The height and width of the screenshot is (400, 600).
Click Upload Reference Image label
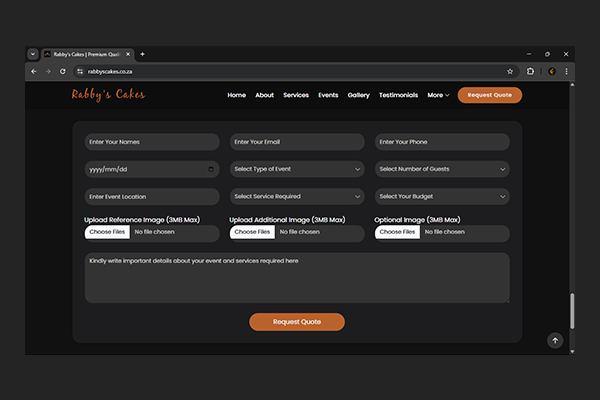point(142,220)
